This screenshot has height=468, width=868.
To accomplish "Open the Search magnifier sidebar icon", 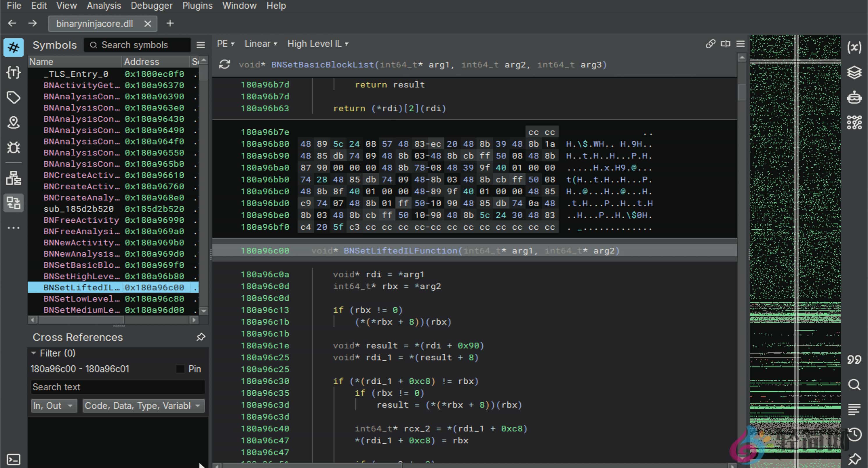I will [854, 385].
